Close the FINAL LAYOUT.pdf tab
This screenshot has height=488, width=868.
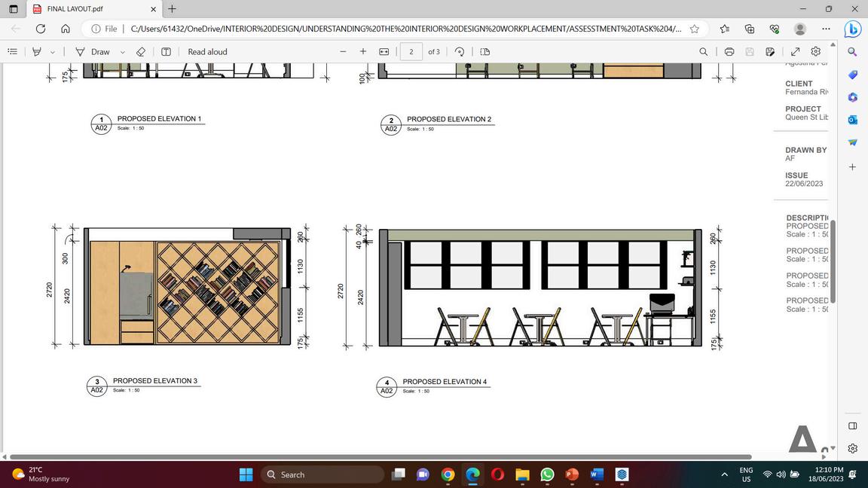tap(154, 9)
